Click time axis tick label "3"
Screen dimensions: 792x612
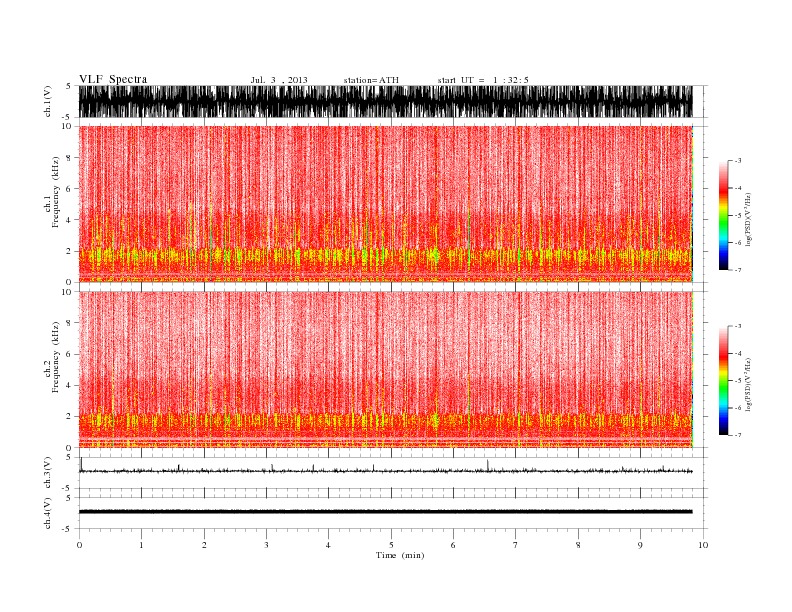pos(266,545)
